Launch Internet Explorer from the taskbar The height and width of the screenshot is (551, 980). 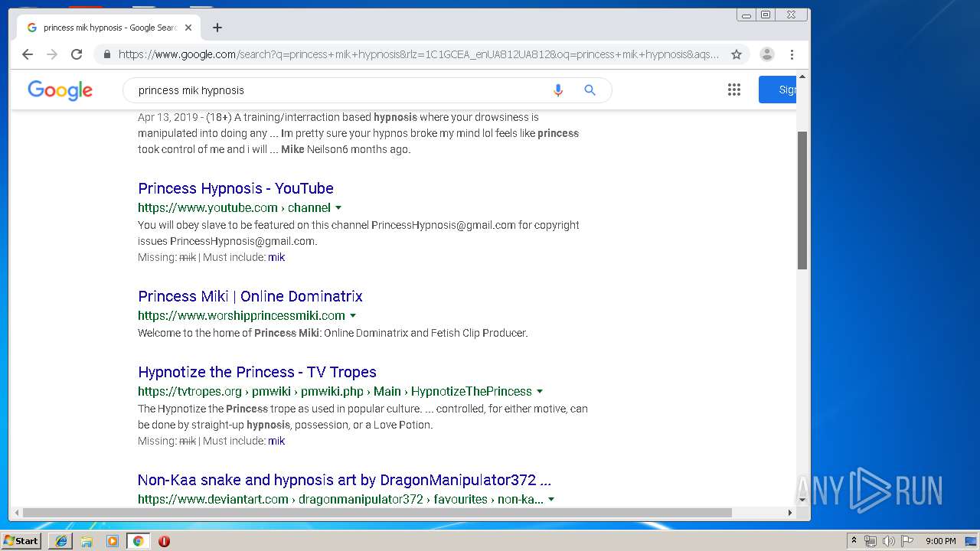(x=61, y=541)
